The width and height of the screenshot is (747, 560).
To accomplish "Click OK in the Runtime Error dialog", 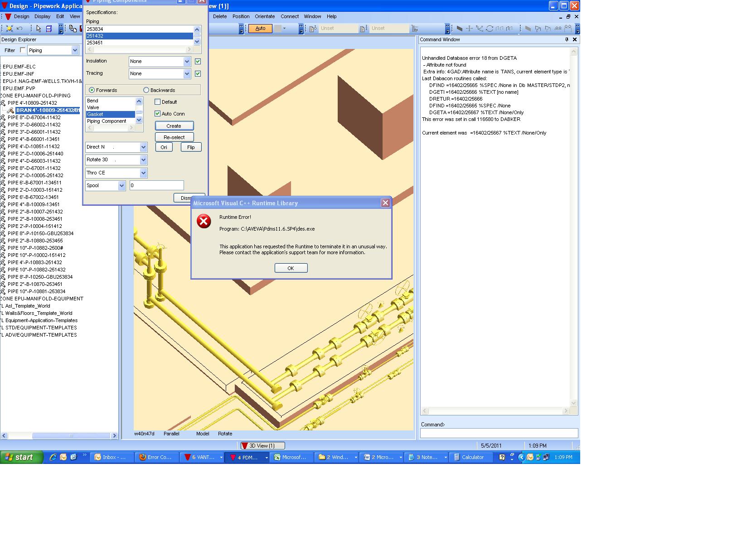I will 291,268.
